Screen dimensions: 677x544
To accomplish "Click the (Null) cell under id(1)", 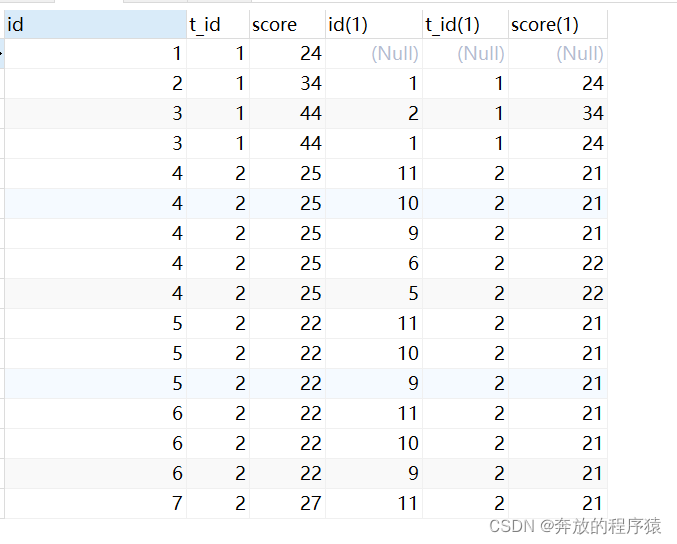I will 394,54.
